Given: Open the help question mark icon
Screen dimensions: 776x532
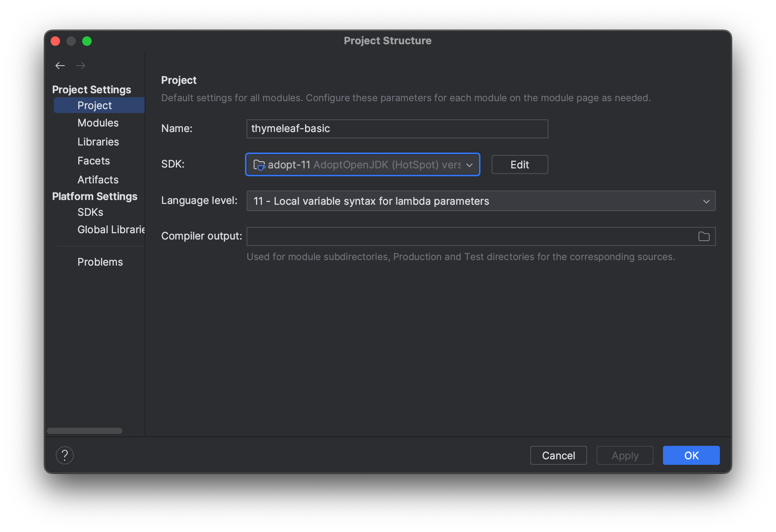Looking at the screenshot, I should [x=65, y=455].
